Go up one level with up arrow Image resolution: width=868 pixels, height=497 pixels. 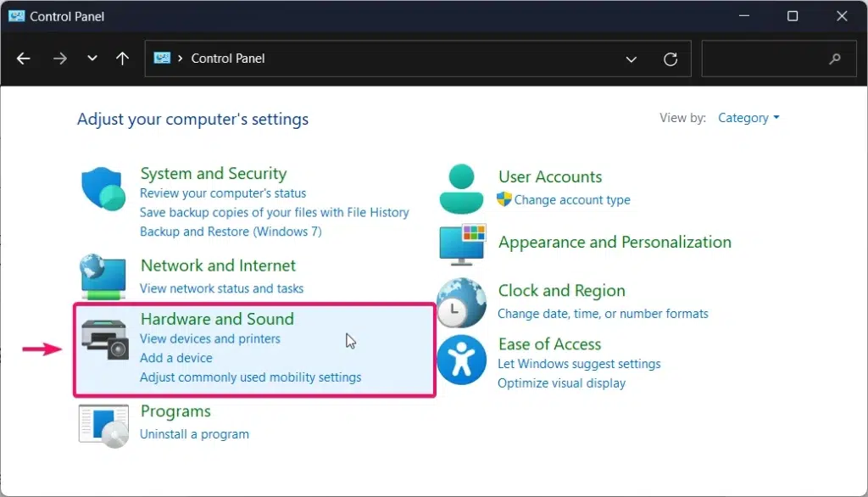click(x=122, y=59)
